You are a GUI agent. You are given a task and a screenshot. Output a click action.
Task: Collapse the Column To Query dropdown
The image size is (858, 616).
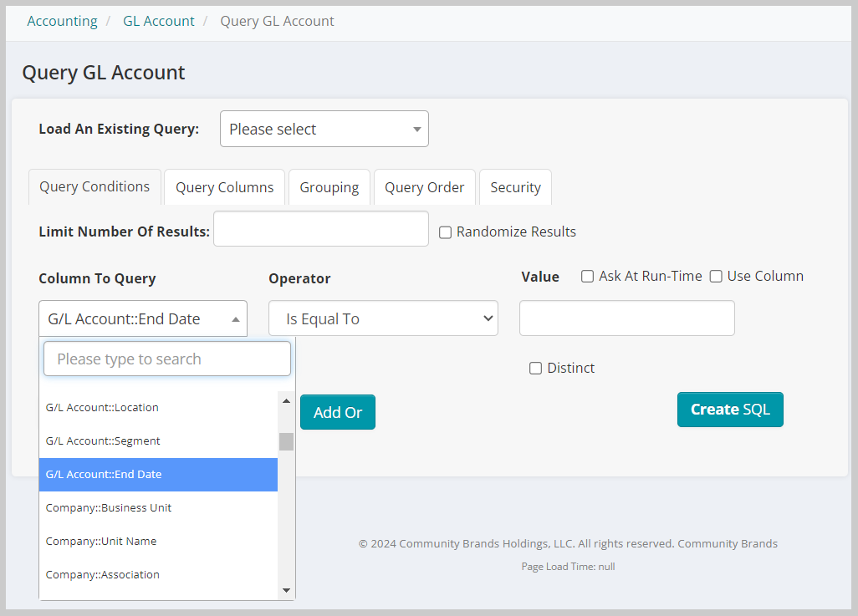click(142, 318)
